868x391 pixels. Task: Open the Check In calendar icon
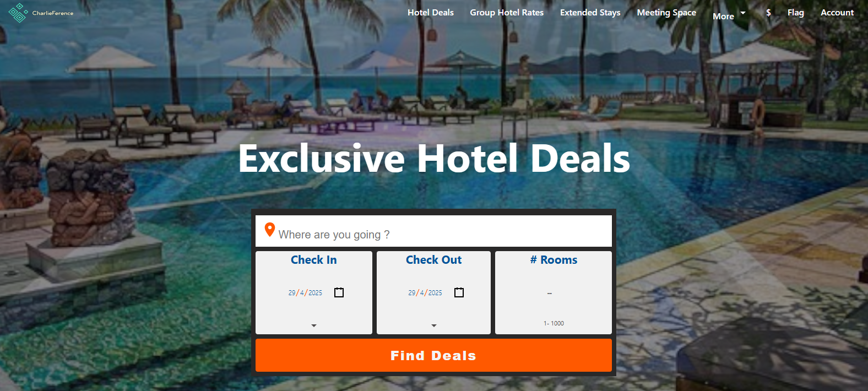(x=339, y=292)
